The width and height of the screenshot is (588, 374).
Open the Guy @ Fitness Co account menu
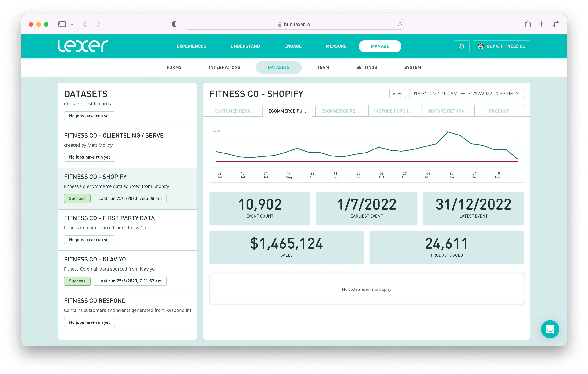[501, 46]
